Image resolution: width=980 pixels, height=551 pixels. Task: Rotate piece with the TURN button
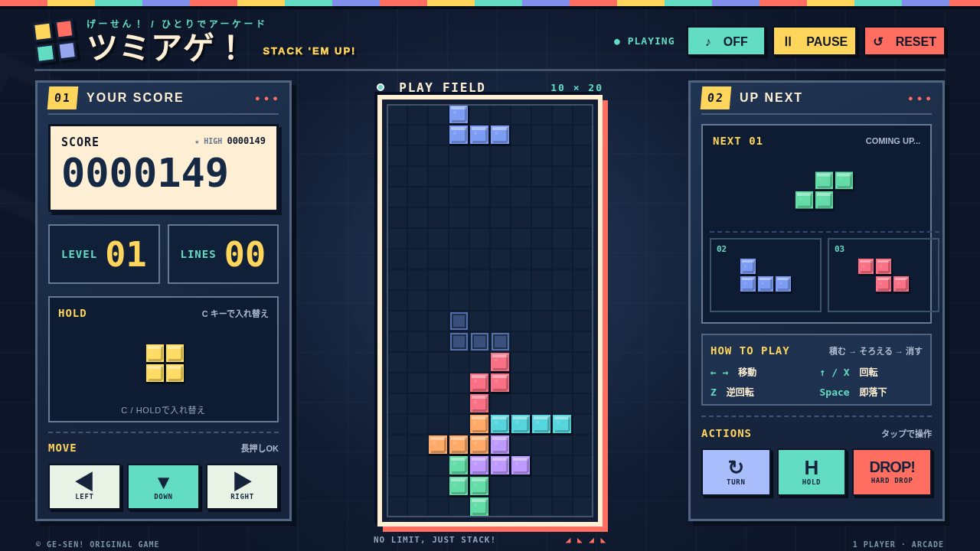pos(736,472)
